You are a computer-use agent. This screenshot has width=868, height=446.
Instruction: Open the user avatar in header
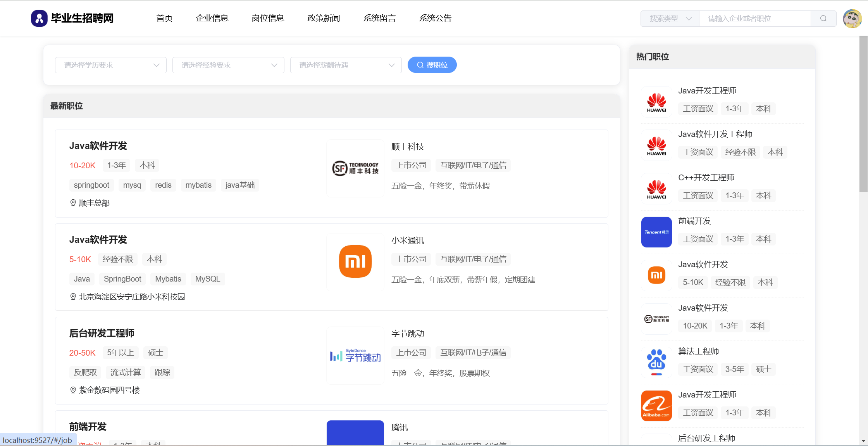(852, 19)
